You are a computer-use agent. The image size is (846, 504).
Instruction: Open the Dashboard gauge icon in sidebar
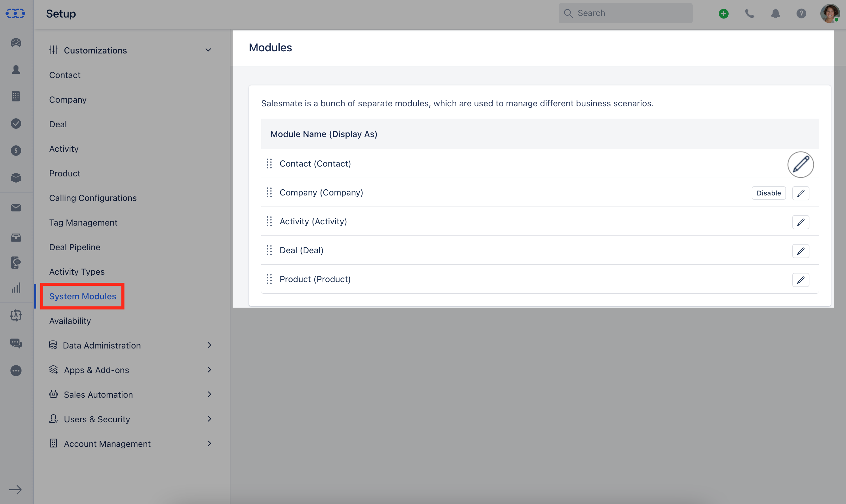coord(16,42)
